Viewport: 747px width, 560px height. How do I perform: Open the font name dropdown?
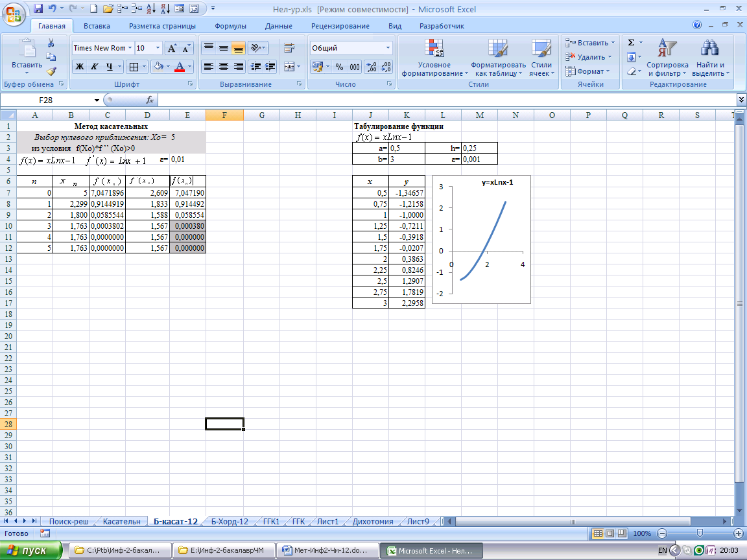[x=130, y=48]
